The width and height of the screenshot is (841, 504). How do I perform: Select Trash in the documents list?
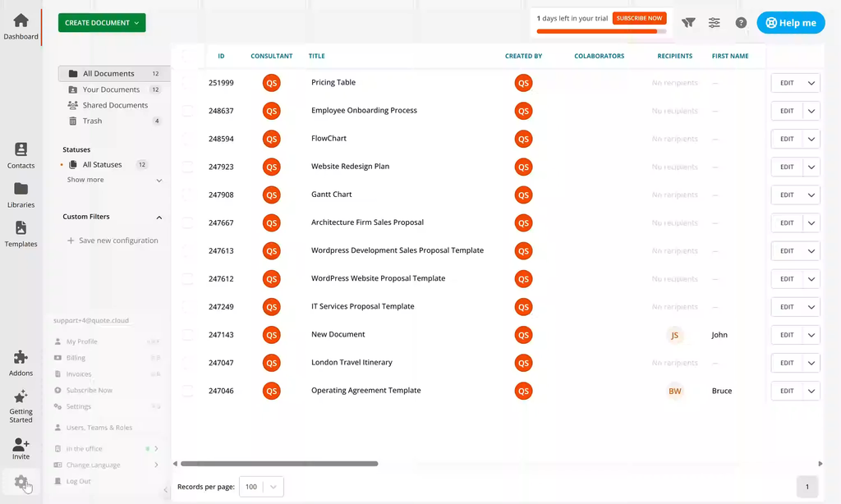coord(92,121)
